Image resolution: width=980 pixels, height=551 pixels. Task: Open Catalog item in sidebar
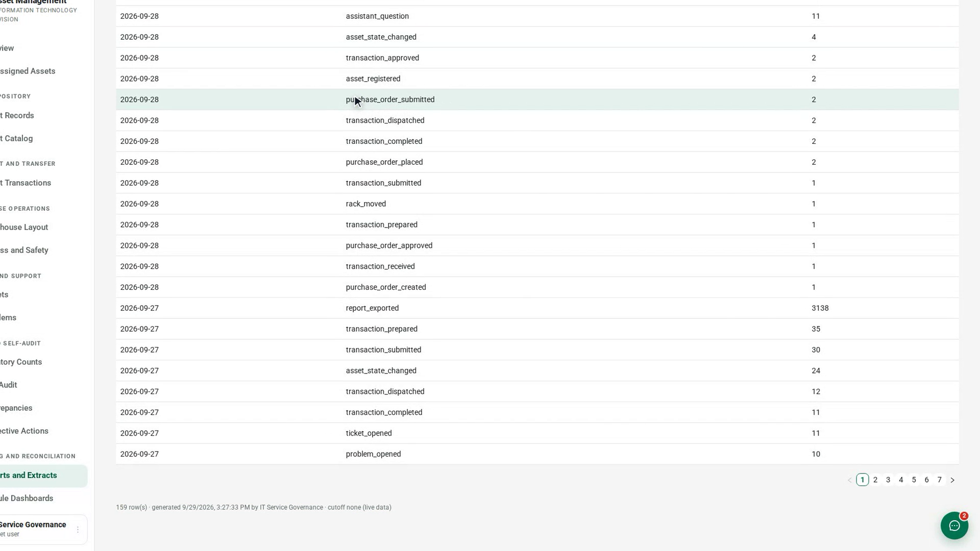coord(16,138)
